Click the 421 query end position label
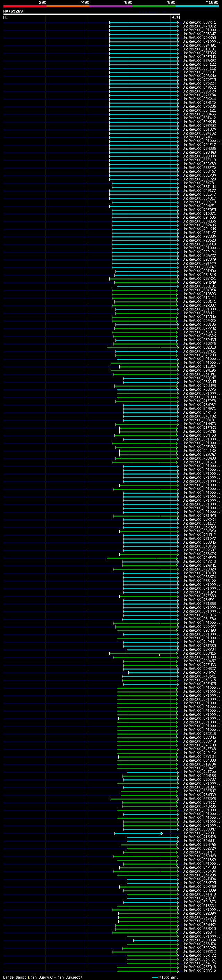This screenshot has height=980, width=222. point(175,17)
